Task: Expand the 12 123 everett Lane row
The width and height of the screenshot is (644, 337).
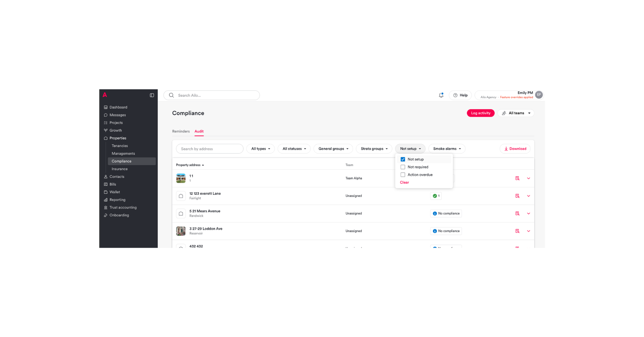Action: coord(529,196)
